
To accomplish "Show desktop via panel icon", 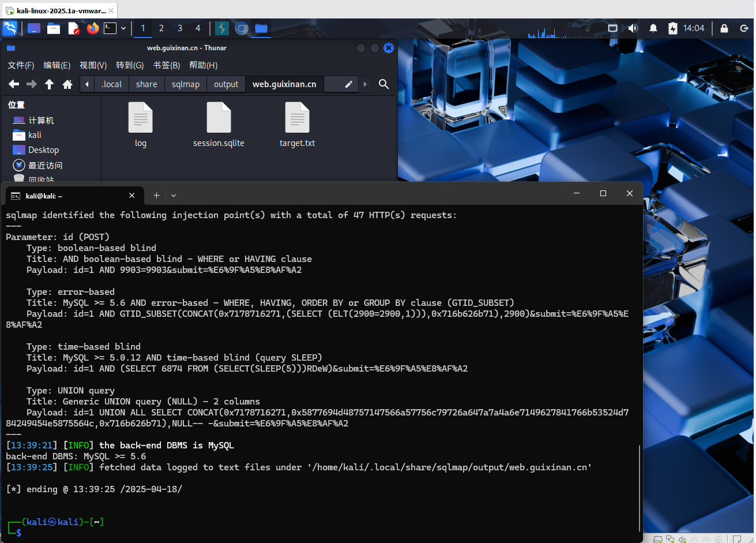I will tap(34, 28).
